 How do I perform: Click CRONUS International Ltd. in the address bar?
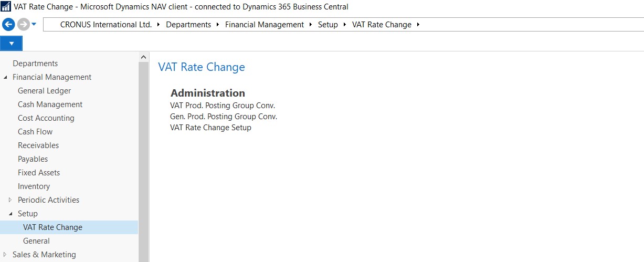[106, 25]
